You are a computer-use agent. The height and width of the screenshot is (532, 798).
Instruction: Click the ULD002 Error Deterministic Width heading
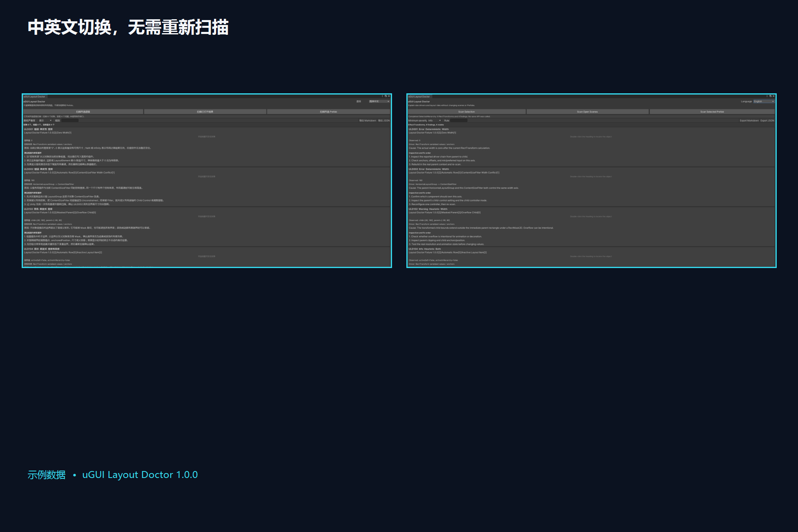(428, 169)
